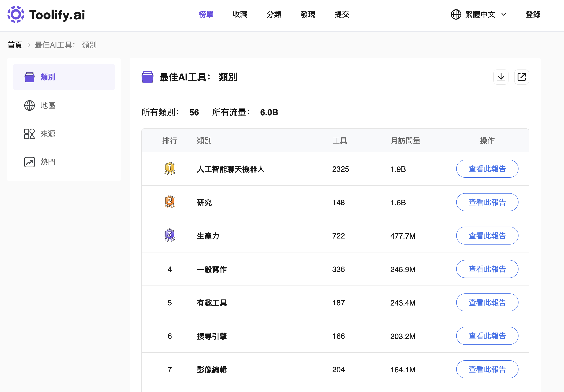Viewport: 564px width, 392px height.
Task: Click the 首頁 breadcrumb link
Action: pyautogui.click(x=15, y=45)
